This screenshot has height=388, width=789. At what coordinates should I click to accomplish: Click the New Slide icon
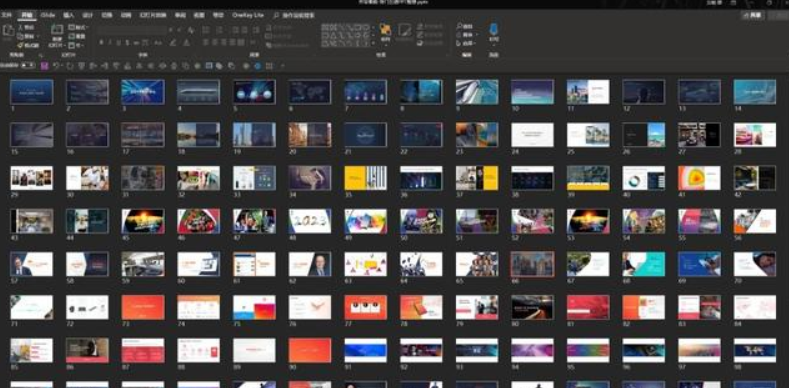pos(57,30)
